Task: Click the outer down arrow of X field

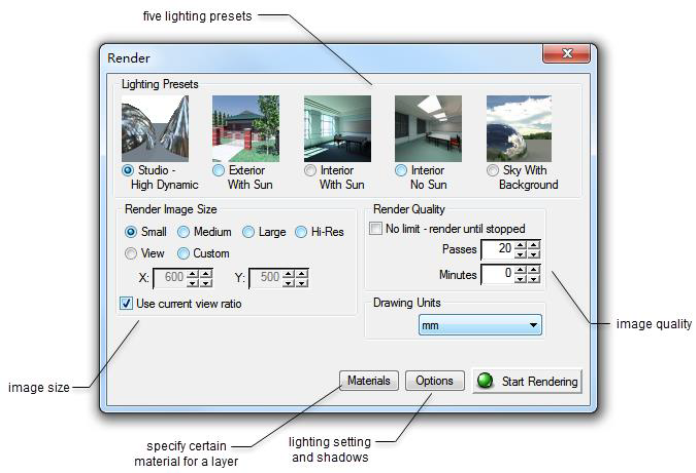Action: pos(206,283)
